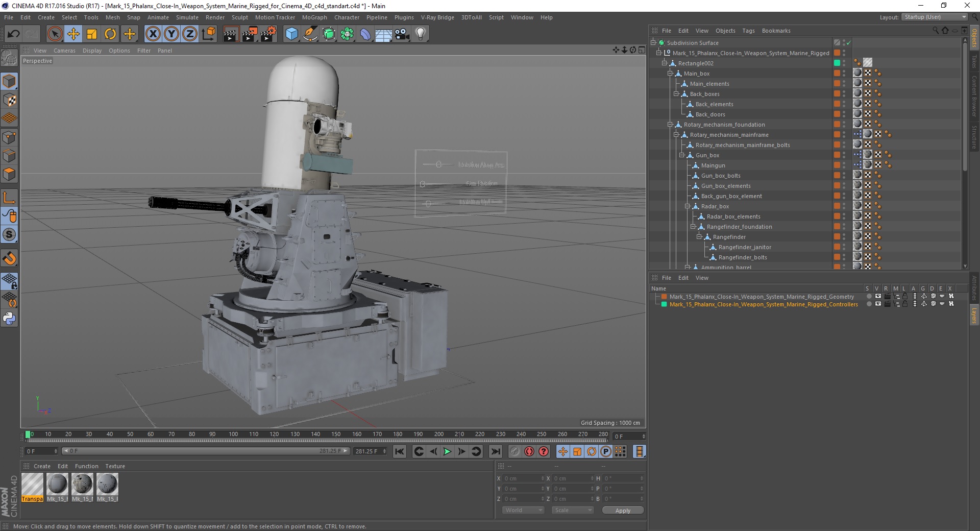Screen dimensions: 980x531
Task: Add a Camera object
Action: pyautogui.click(x=402, y=34)
